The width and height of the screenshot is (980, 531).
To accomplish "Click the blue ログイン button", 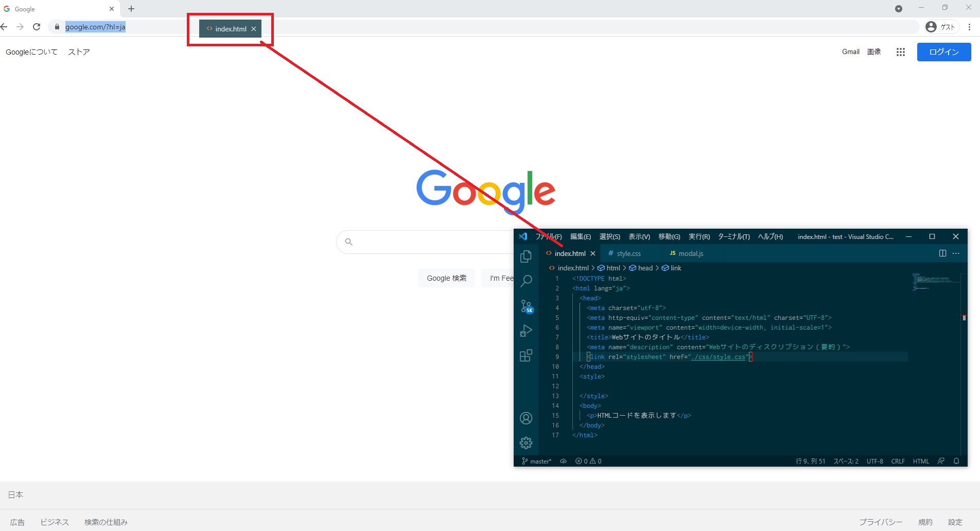I will tap(944, 52).
